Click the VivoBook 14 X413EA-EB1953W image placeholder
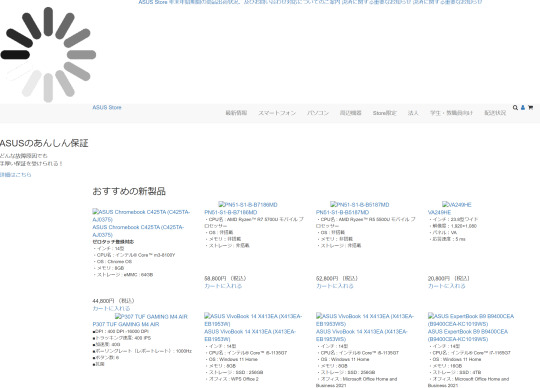Image resolution: width=540 pixels, height=388 pixels. point(253,320)
